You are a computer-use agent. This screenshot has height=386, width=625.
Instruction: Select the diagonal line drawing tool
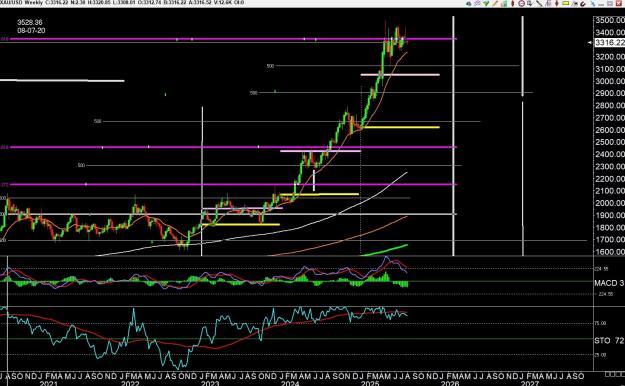(539, 4)
